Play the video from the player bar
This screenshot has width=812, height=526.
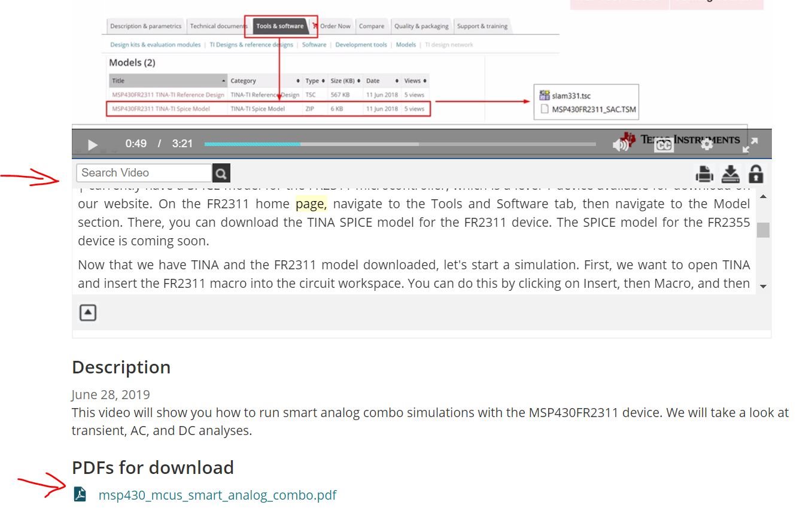93,144
